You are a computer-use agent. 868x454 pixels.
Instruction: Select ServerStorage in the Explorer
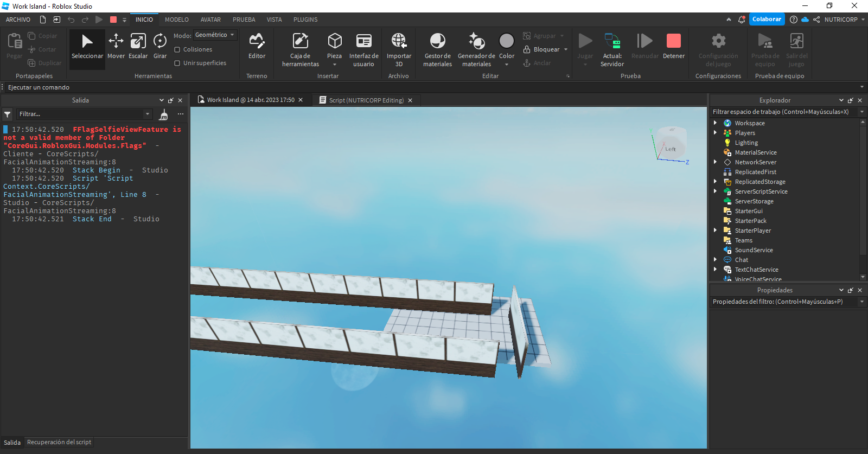pyautogui.click(x=754, y=201)
